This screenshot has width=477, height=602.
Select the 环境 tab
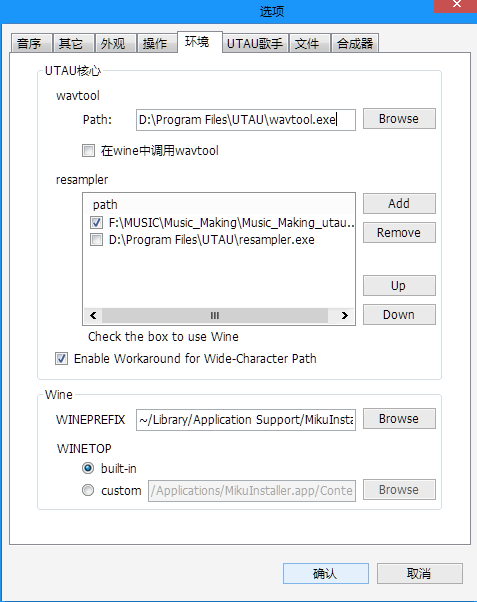(x=200, y=42)
